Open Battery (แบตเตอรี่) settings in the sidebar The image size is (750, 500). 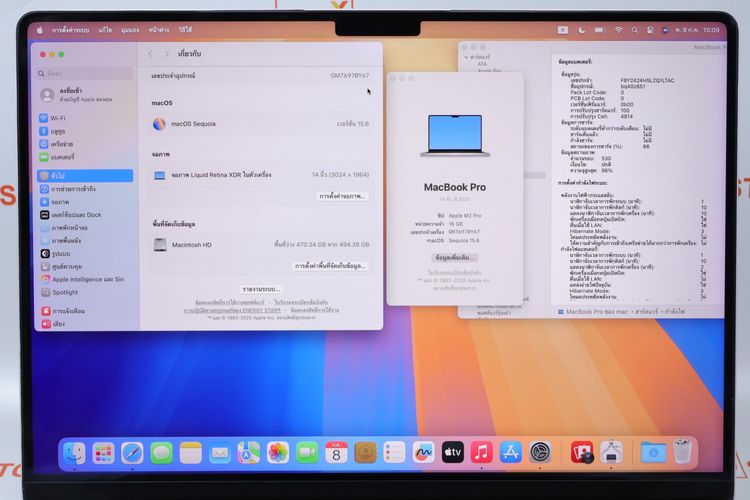coord(57,157)
